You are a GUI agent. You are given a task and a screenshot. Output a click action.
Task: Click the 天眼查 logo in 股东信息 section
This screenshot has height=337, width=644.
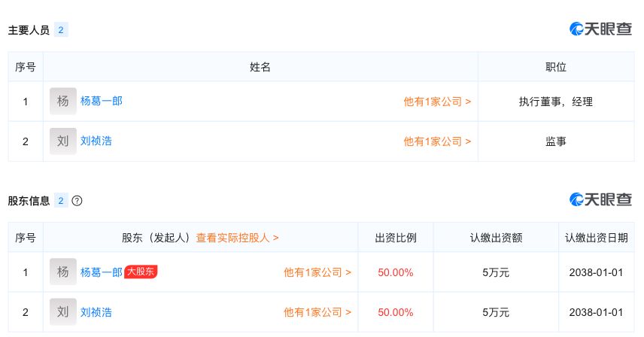tap(600, 199)
